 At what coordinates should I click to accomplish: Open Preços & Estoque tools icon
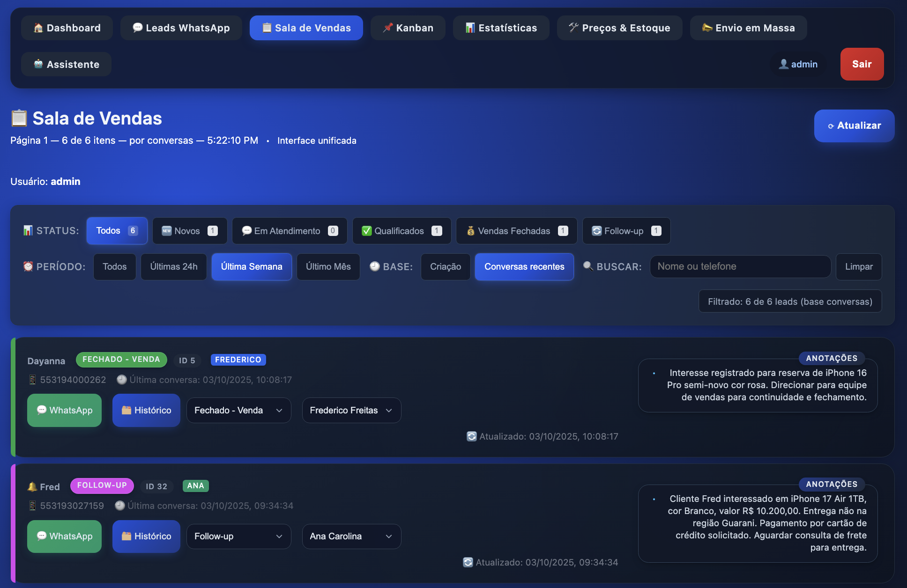(573, 28)
